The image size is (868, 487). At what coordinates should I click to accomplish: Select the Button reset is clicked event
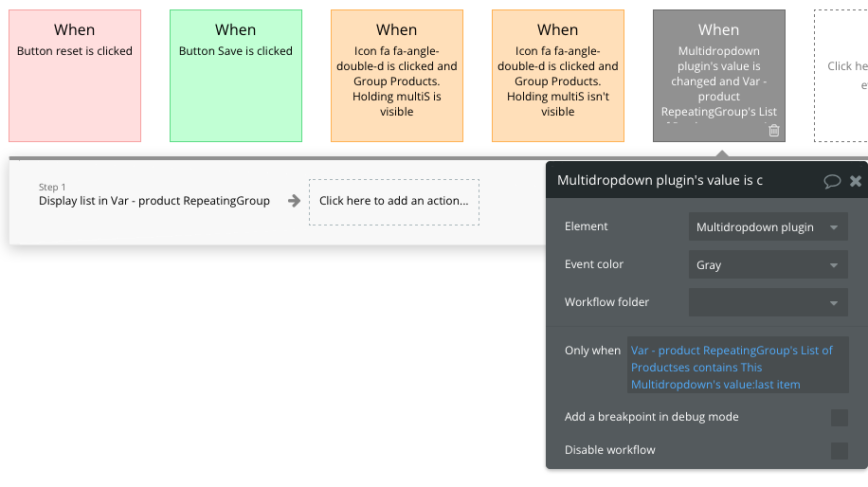pos(75,76)
